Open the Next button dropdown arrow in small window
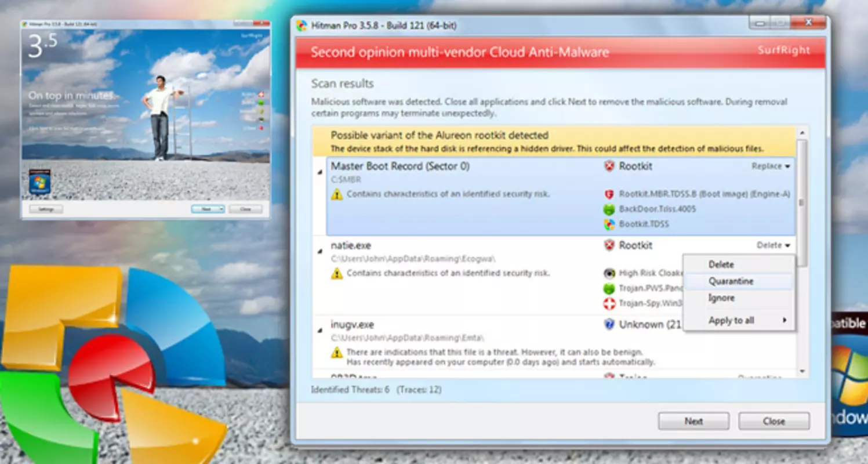Image resolution: width=868 pixels, height=464 pixels. [x=221, y=209]
